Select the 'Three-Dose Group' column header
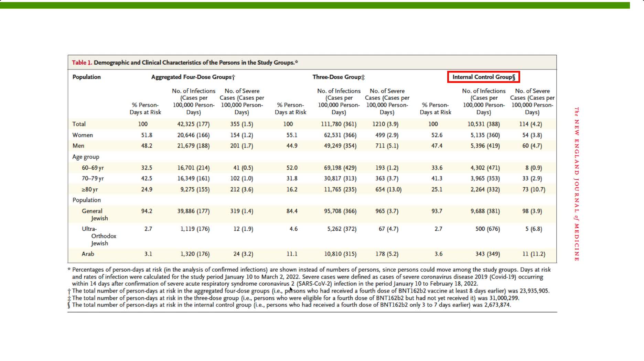This screenshot has height=361, width=644. click(x=339, y=77)
